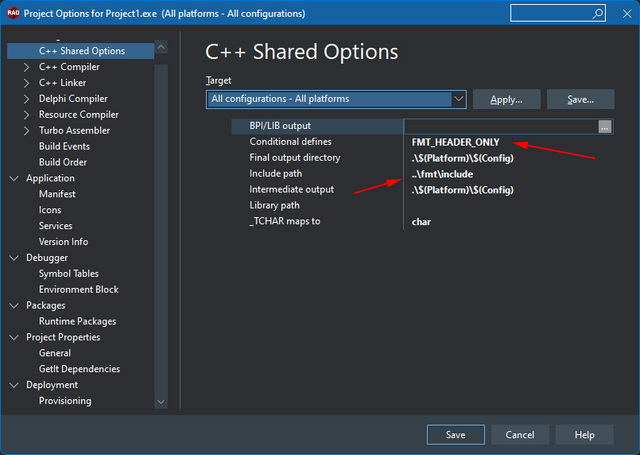Click the Cancel button
This screenshot has height=455, width=640.
520,435
